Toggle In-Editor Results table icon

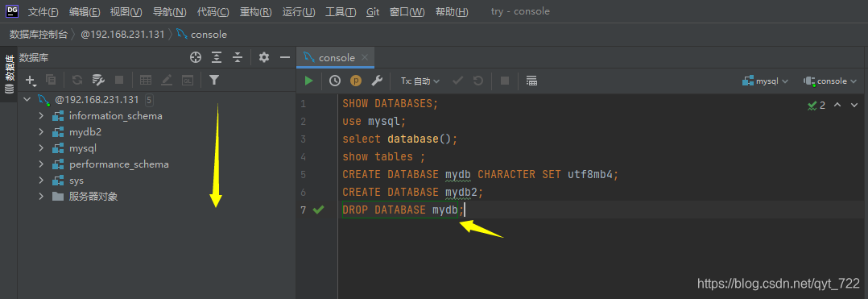point(531,81)
